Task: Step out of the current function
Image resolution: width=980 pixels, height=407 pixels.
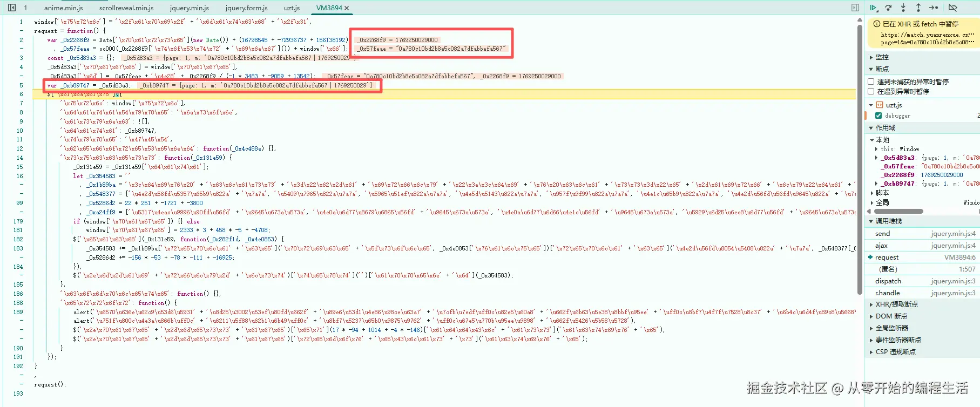Action: coord(918,8)
